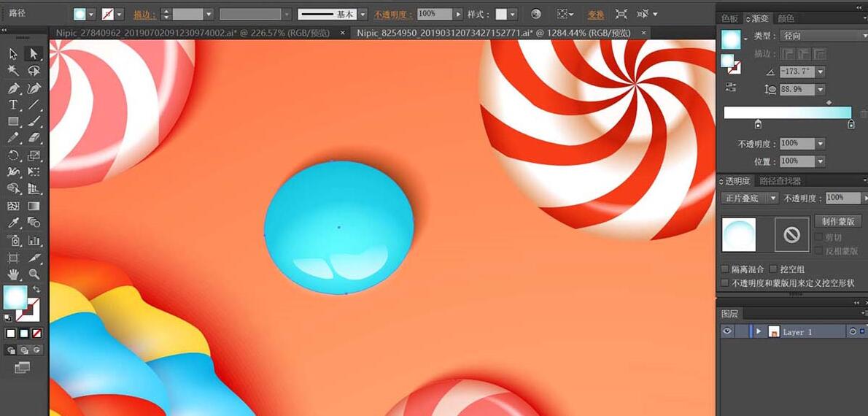Activate the Magic Wand tool
This screenshot has height=416, width=868.
pos(13,71)
